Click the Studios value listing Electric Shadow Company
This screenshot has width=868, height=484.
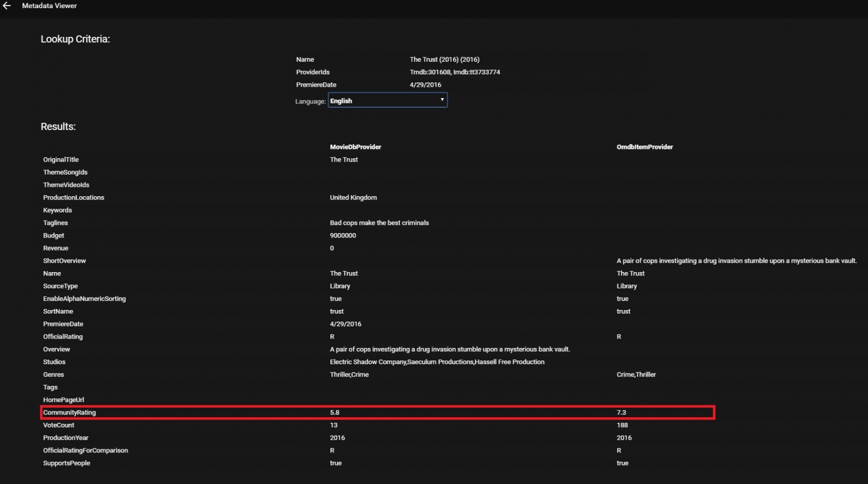pos(437,362)
